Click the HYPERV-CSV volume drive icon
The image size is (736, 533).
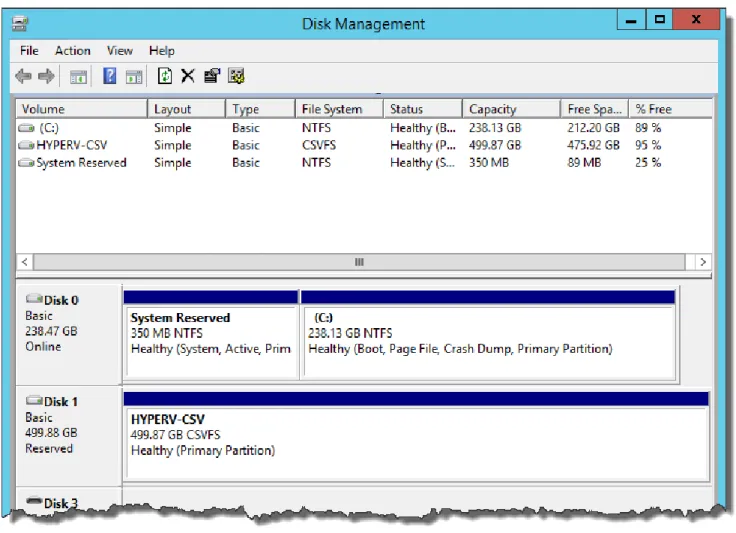26,145
